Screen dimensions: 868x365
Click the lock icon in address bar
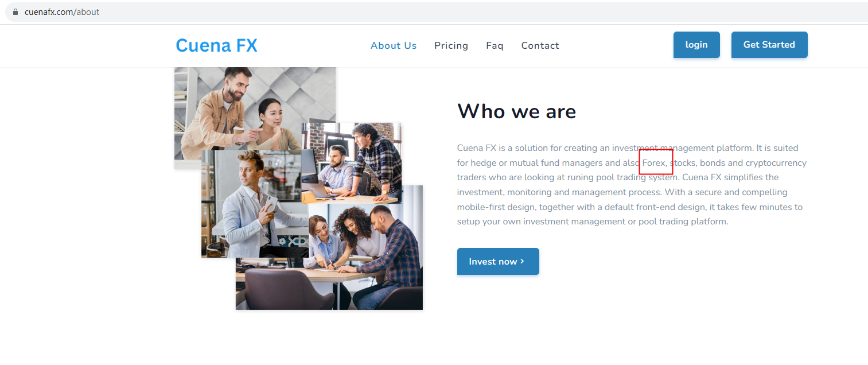pyautogui.click(x=15, y=12)
